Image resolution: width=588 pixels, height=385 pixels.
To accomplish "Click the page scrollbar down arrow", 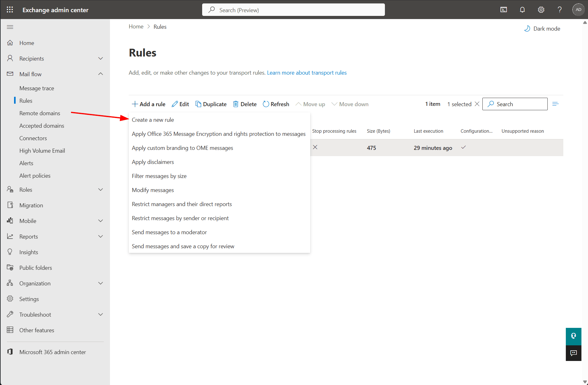I will click(x=585, y=382).
